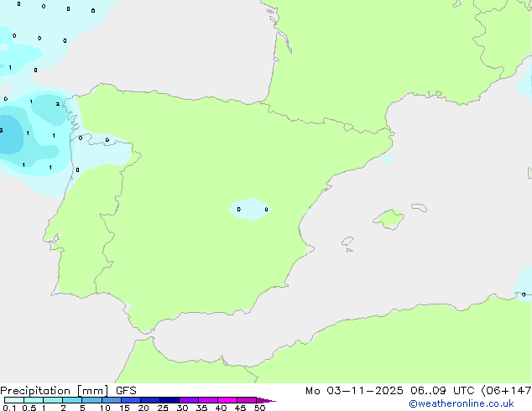Image resolution: width=532 pixels, height=411 pixels.
Task: Select the legend swatch between 1 and 2
Action: (53, 400)
